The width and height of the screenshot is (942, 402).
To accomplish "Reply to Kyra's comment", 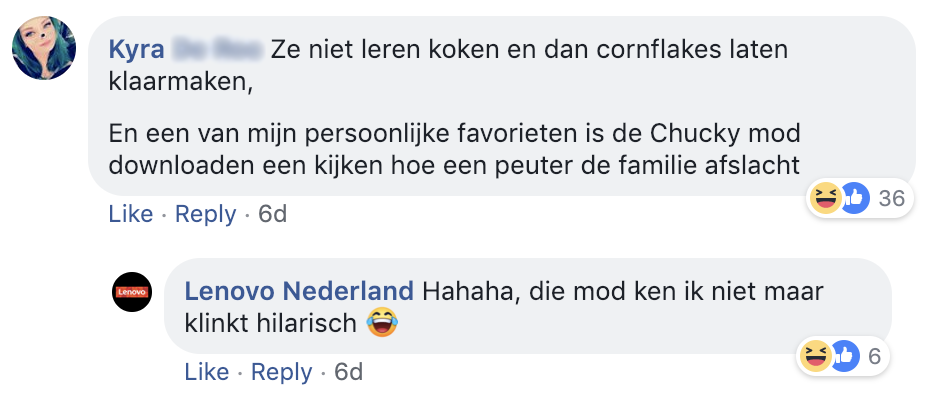I will pyautogui.click(x=205, y=214).
